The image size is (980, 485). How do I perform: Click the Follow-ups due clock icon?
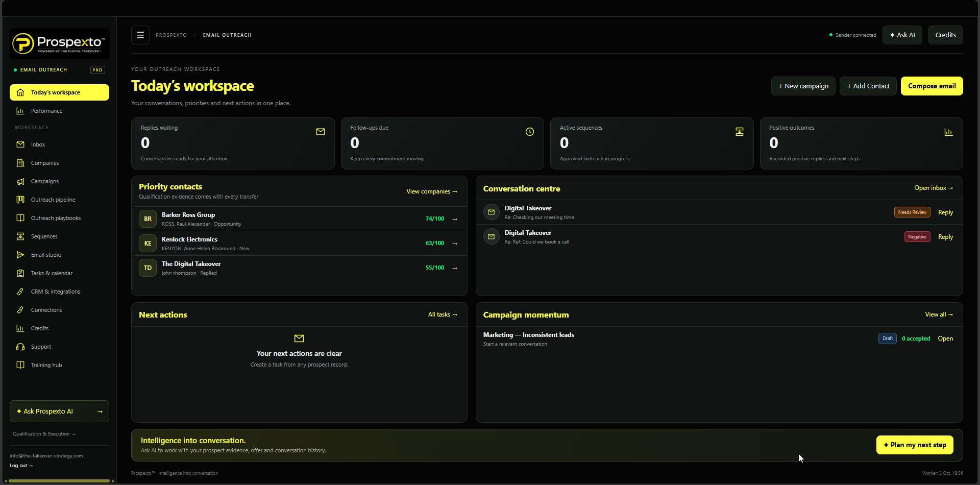pyautogui.click(x=530, y=132)
